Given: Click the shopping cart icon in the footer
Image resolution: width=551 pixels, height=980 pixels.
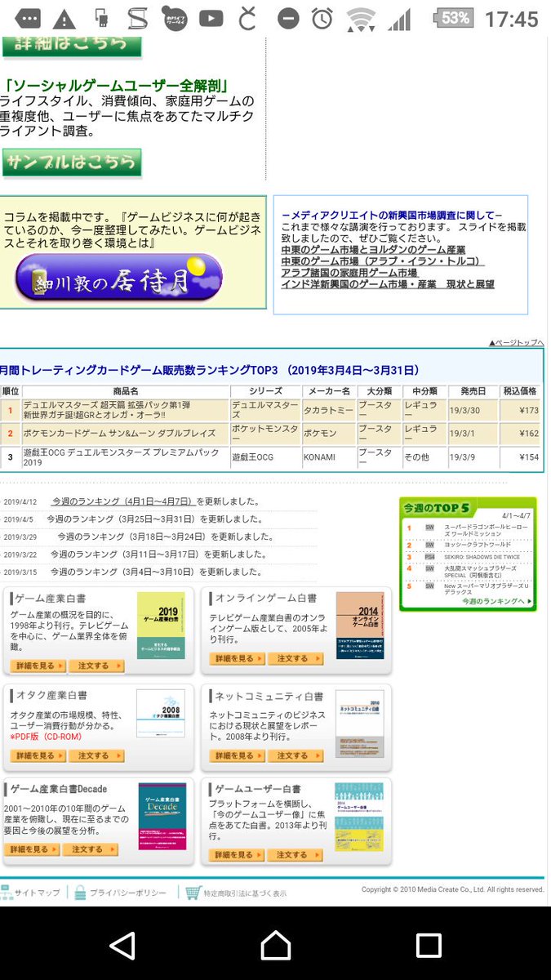Looking at the screenshot, I should point(193,892).
